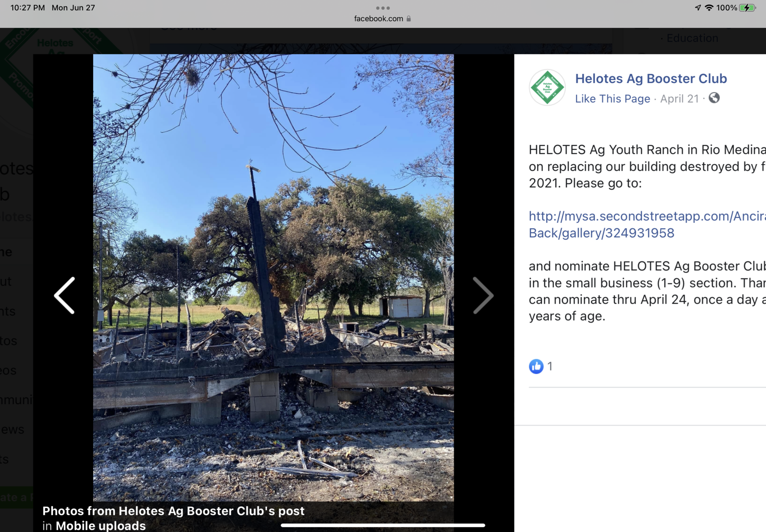Click the public globe privacy icon
The height and width of the screenshot is (532, 766).
coord(714,98)
